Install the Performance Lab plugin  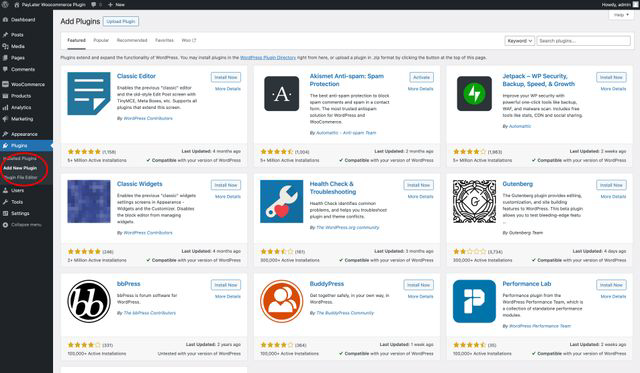(611, 285)
